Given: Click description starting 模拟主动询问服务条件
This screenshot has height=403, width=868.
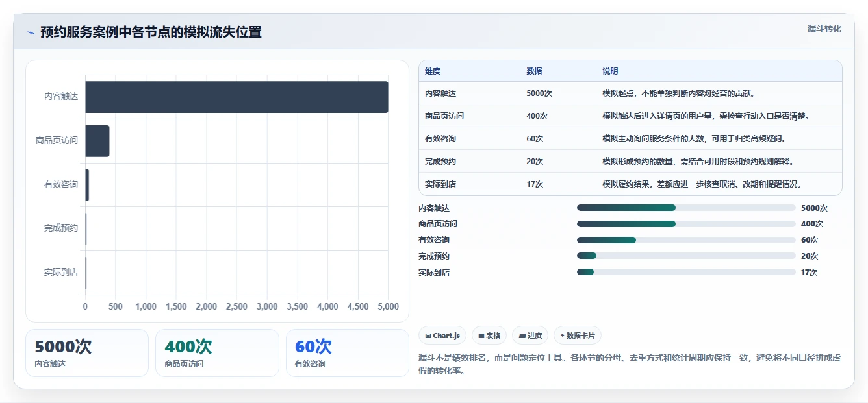Looking at the screenshot, I should pos(694,139).
